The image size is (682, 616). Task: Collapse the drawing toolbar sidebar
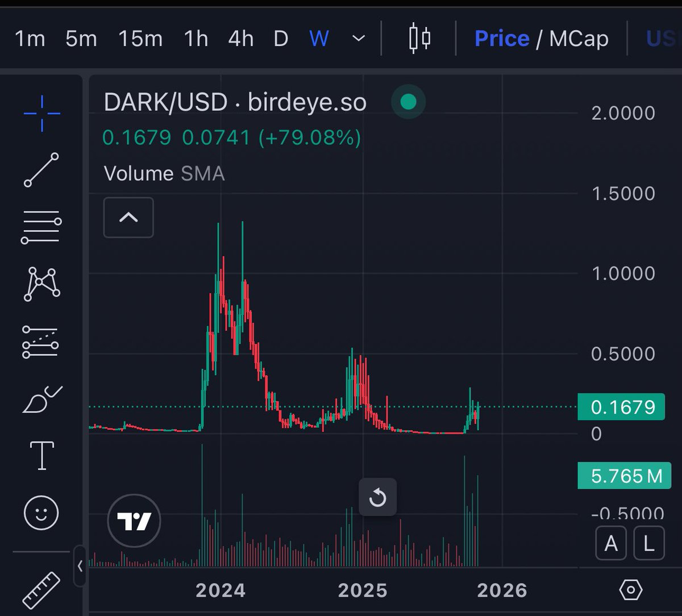coord(80,566)
